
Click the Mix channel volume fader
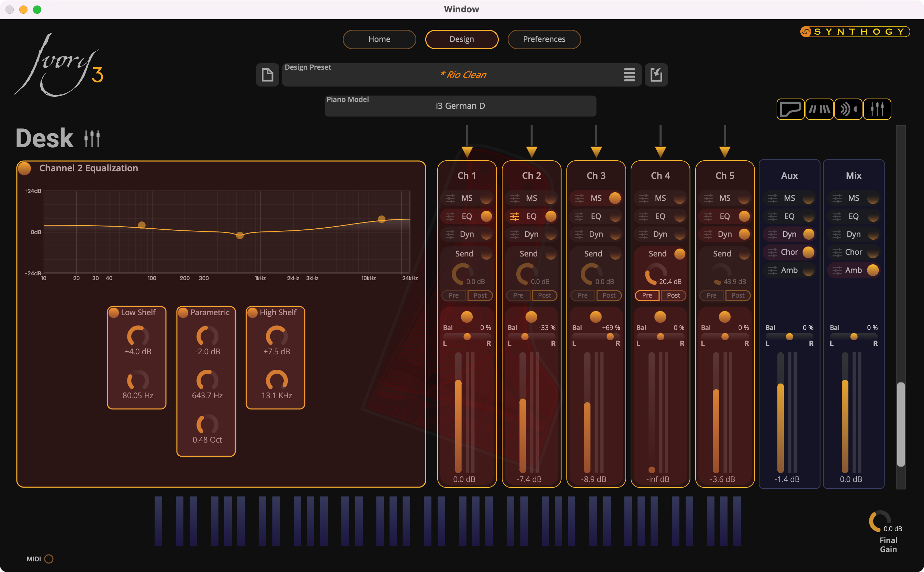(x=845, y=413)
